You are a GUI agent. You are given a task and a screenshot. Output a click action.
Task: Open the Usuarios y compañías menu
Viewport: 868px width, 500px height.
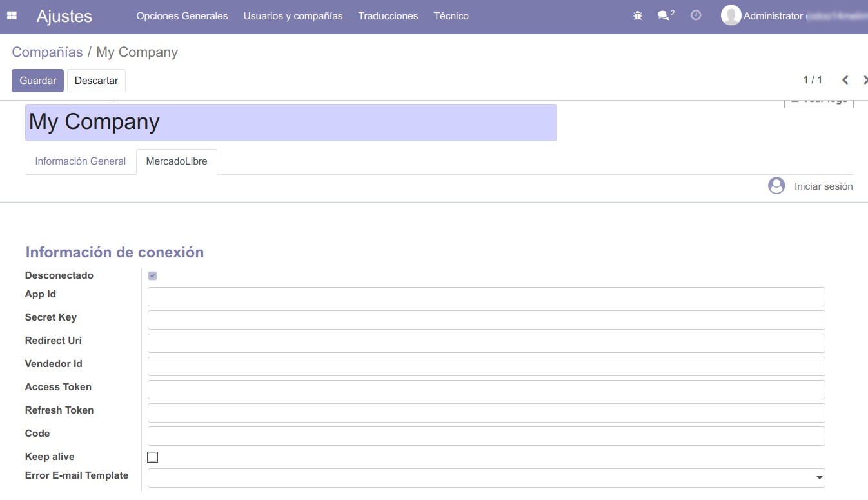(x=293, y=16)
